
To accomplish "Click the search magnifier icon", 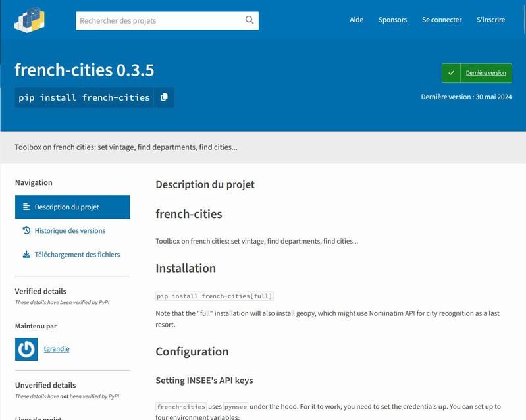I will (250, 20).
